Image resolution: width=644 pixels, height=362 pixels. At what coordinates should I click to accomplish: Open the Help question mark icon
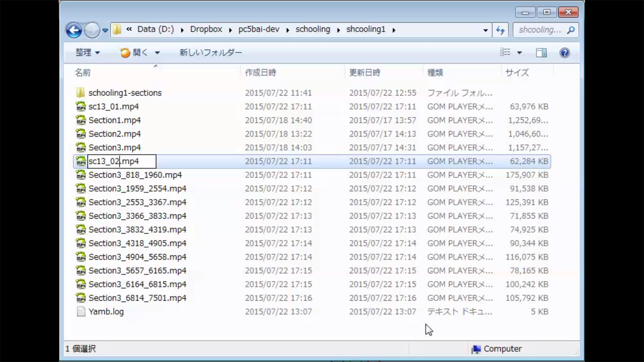[x=565, y=53]
